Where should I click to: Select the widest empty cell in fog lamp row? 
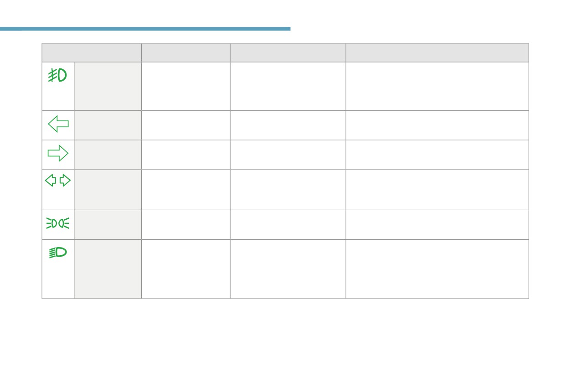(x=437, y=86)
